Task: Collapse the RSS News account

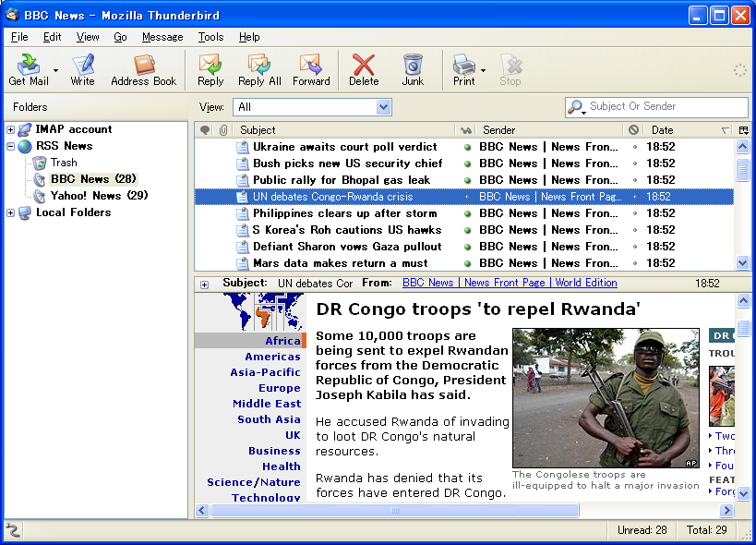Action: [10, 146]
